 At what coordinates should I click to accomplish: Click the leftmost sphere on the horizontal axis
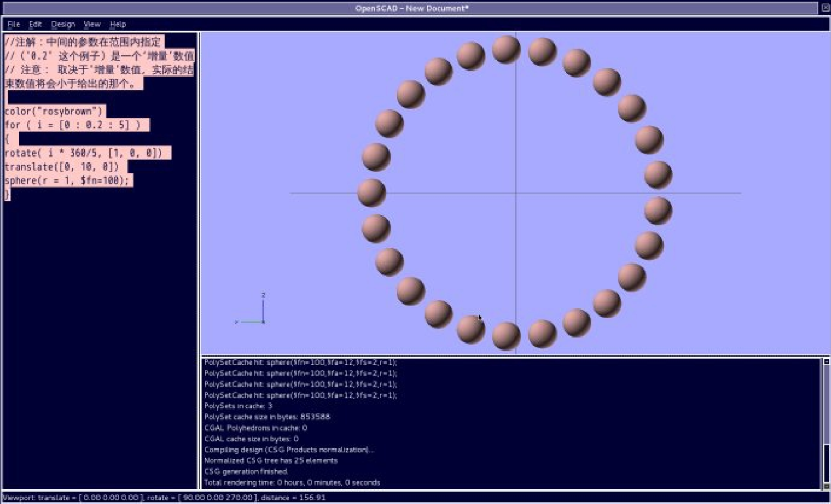tap(371, 193)
